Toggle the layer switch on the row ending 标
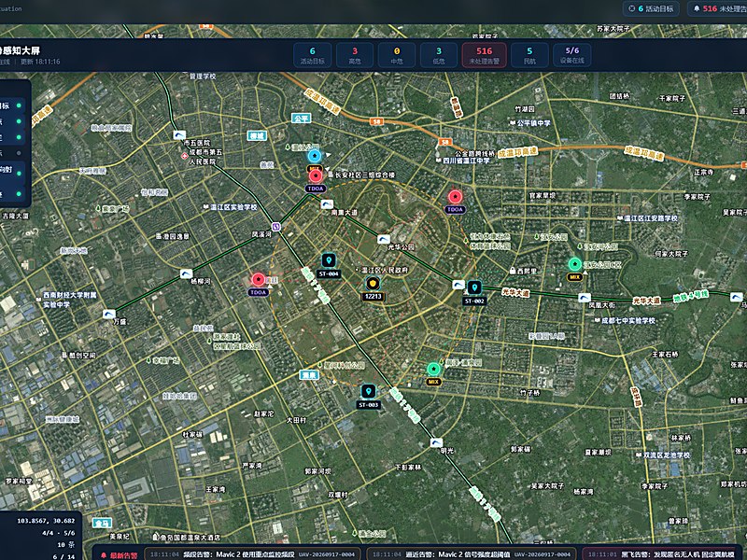 [x=19, y=105]
